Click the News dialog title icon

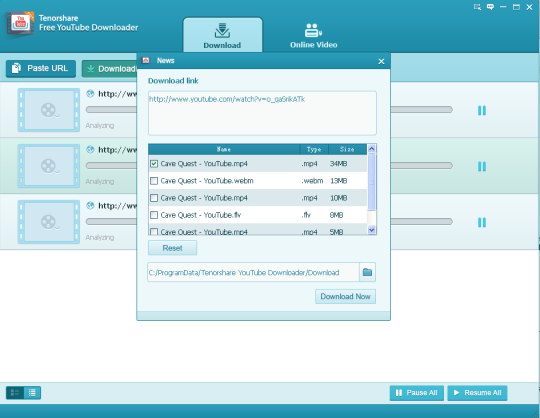click(x=146, y=61)
